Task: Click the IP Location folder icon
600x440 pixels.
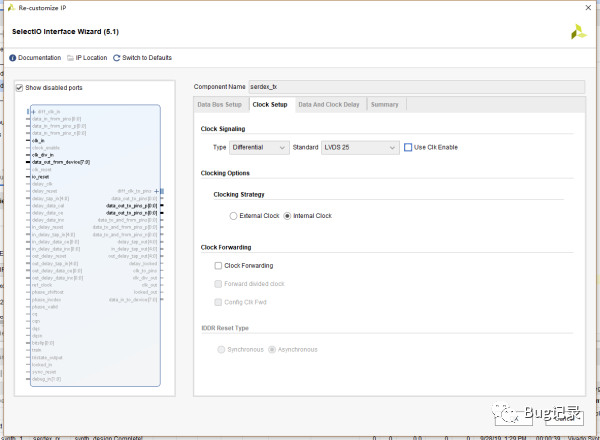Action: click(70, 58)
